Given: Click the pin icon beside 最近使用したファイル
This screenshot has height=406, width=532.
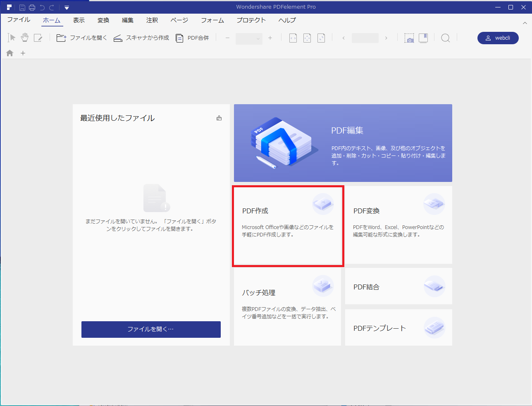Looking at the screenshot, I should tap(219, 118).
